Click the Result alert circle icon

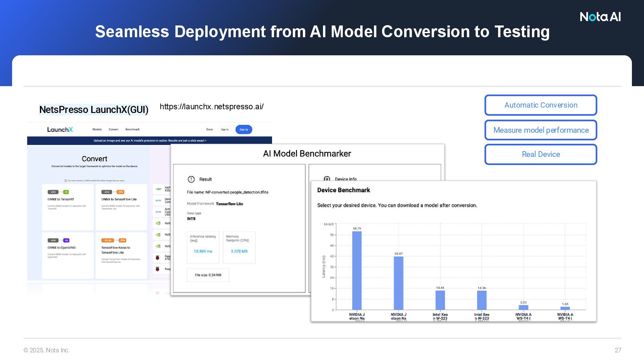coord(191,179)
